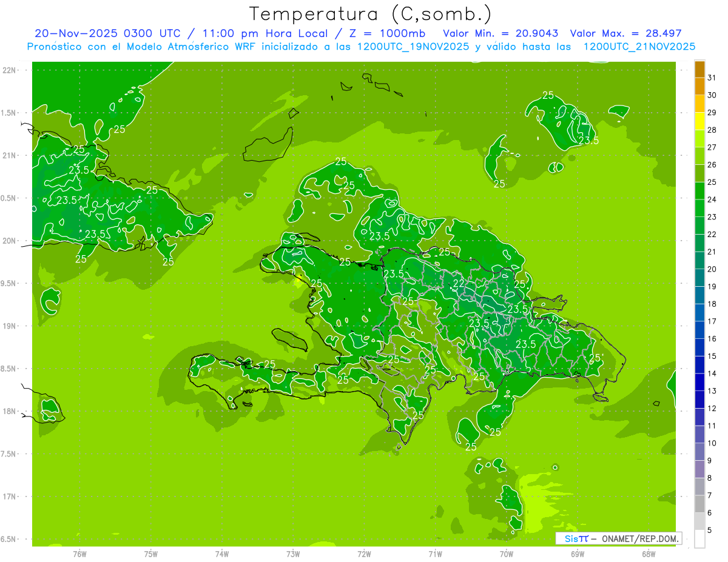This screenshot has height=562, width=728.
Task: Click the valid-until time "1200UTC_21NOV2025"
Action: 639,47
